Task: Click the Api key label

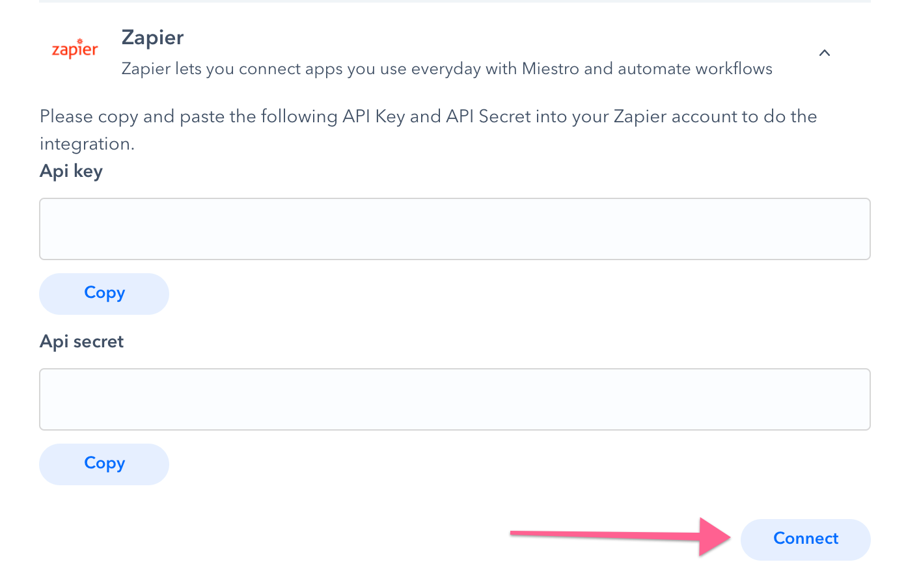Action: [x=71, y=171]
